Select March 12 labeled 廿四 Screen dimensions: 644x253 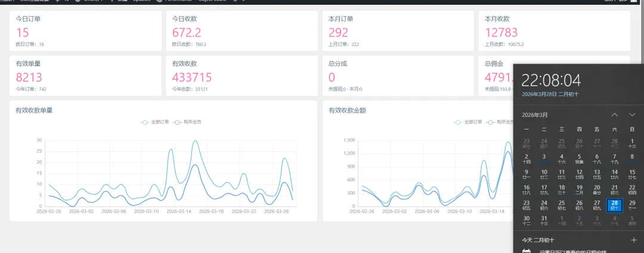[579, 174]
